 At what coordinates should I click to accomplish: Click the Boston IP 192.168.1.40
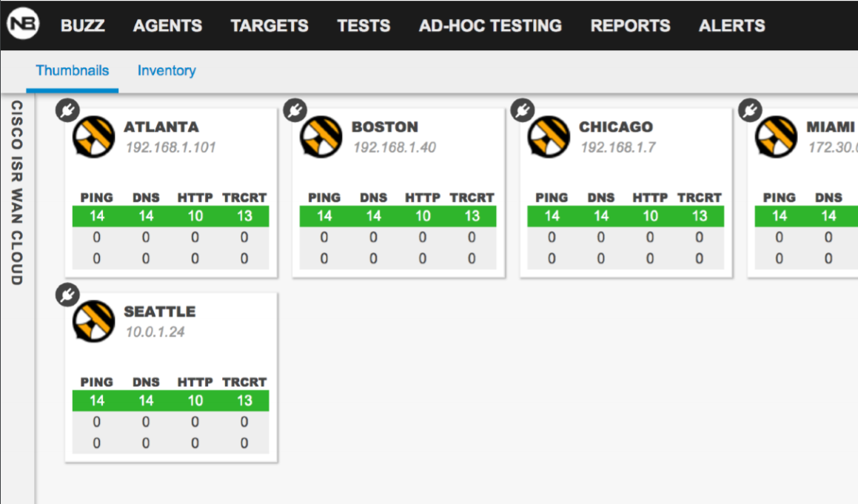395,147
